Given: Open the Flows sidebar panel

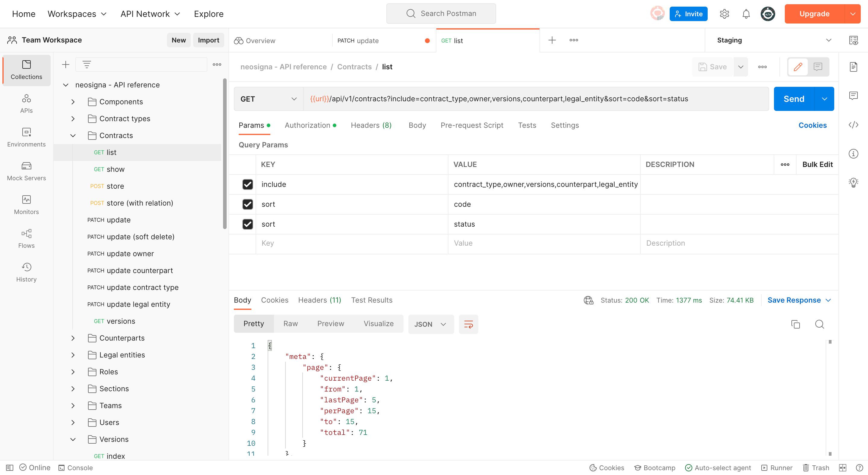Looking at the screenshot, I should [26, 238].
